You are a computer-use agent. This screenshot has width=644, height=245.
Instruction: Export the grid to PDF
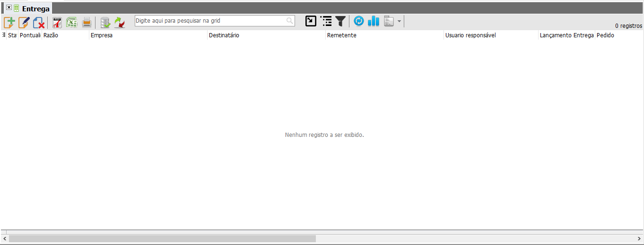57,22
